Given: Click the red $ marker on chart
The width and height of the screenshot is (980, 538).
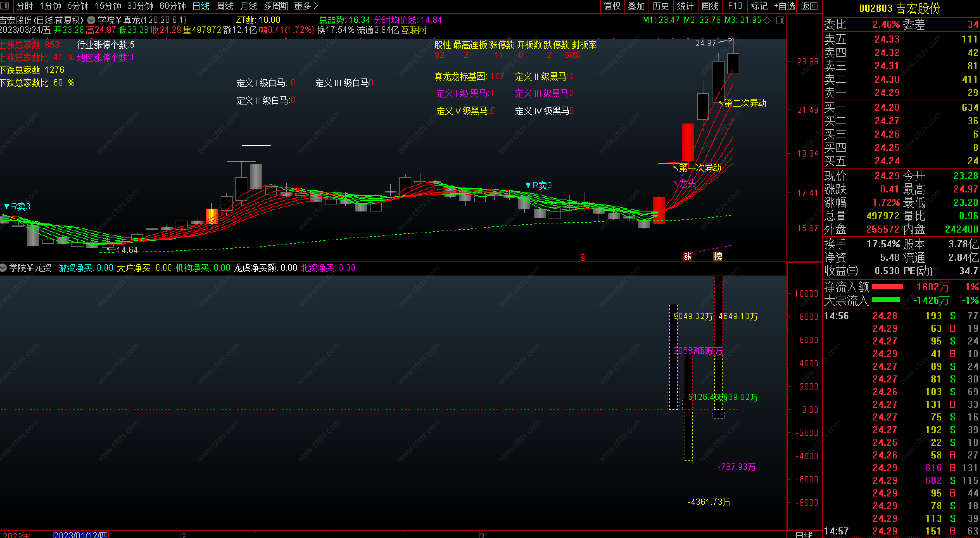Looking at the screenshot, I should tap(583, 257).
